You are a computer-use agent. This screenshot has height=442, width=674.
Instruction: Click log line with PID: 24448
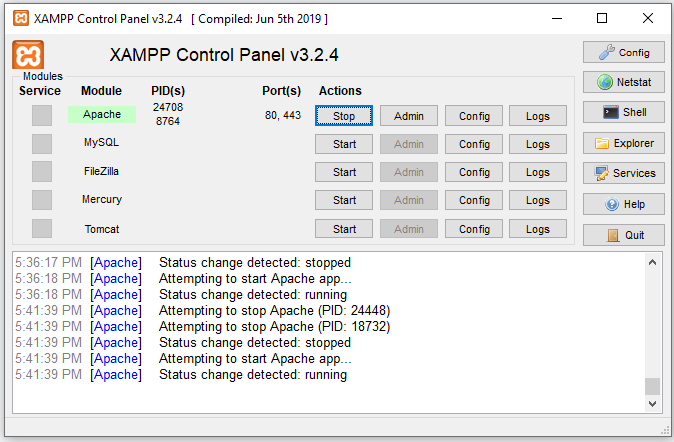click(202, 310)
